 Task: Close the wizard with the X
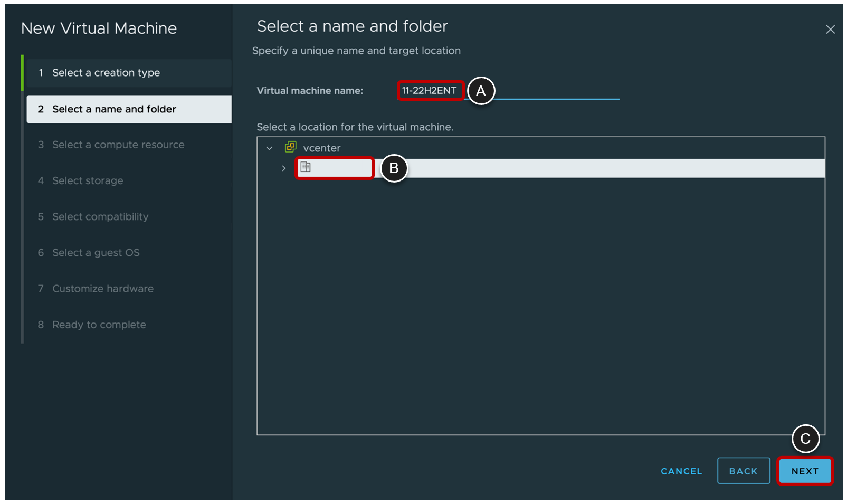(x=830, y=30)
